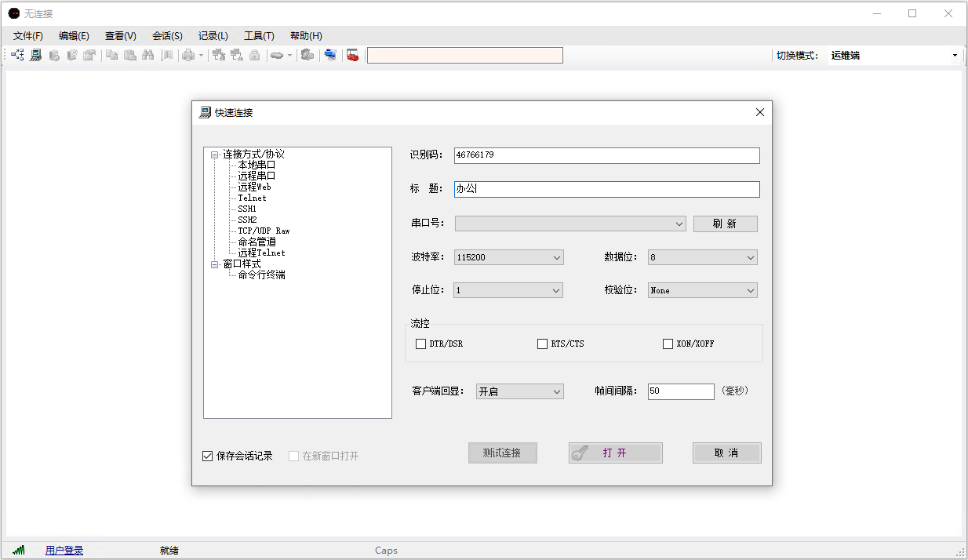Click the 用户登录 link in status bar
The image size is (968, 560).
64,551
